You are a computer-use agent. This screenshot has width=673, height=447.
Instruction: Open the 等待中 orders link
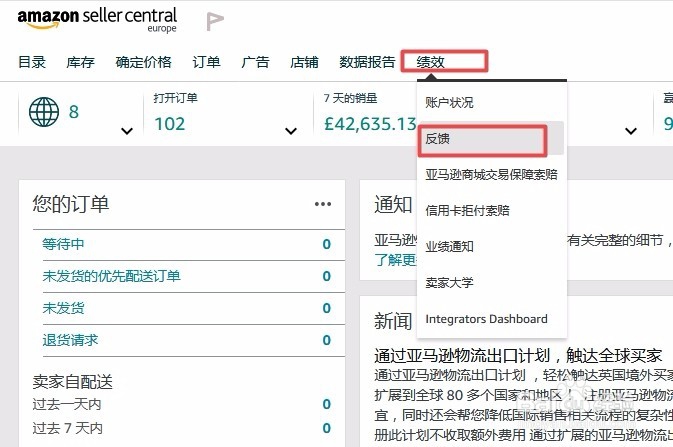pyautogui.click(x=63, y=244)
